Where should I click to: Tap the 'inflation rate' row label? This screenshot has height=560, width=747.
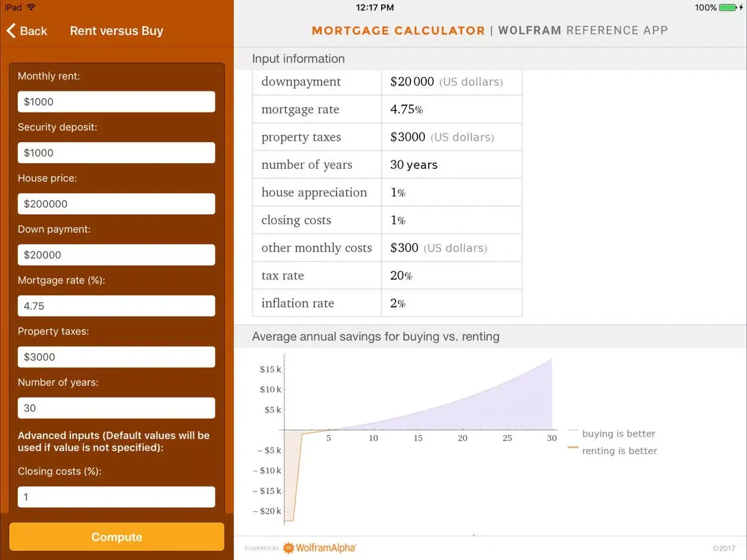[298, 303]
